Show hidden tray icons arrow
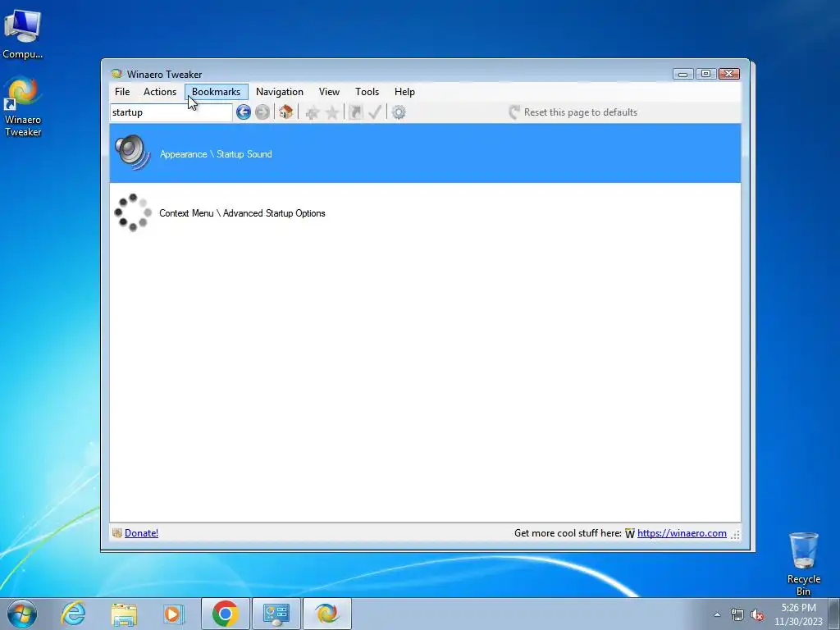The image size is (840, 630). coord(717,614)
